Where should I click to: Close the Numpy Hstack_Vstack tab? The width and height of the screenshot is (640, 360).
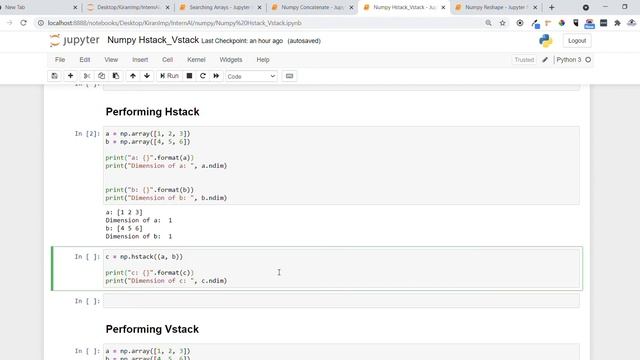tap(443, 7)
